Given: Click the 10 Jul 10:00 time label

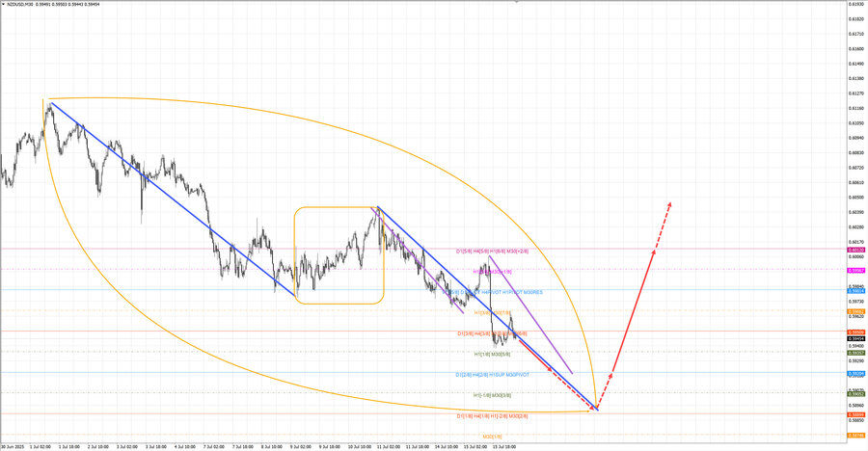Looking at the screenshot, I should tap(359, 446).
